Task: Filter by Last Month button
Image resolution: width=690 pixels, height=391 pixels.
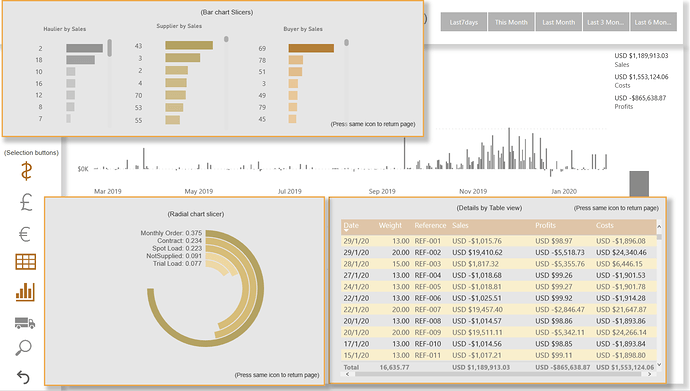Action: tap(558, 22)
